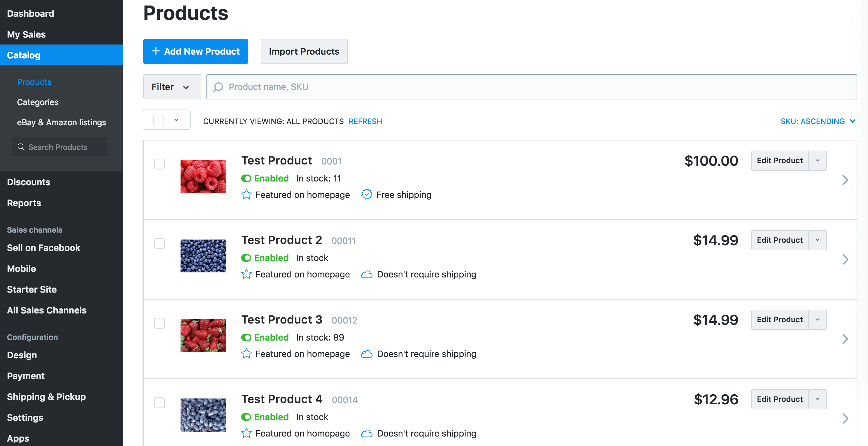Check the Test Product checkbox

[159, 164]
